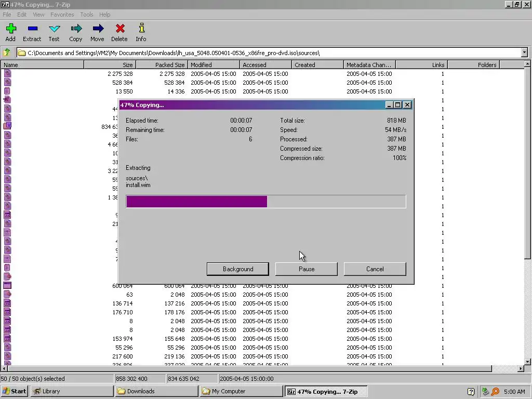Click the 219 136 packed size cell

click(175, 356)
